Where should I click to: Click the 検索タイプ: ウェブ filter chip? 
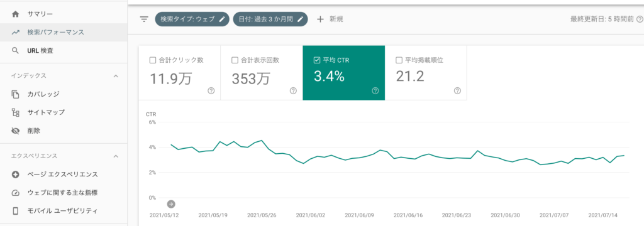[192, 19]
